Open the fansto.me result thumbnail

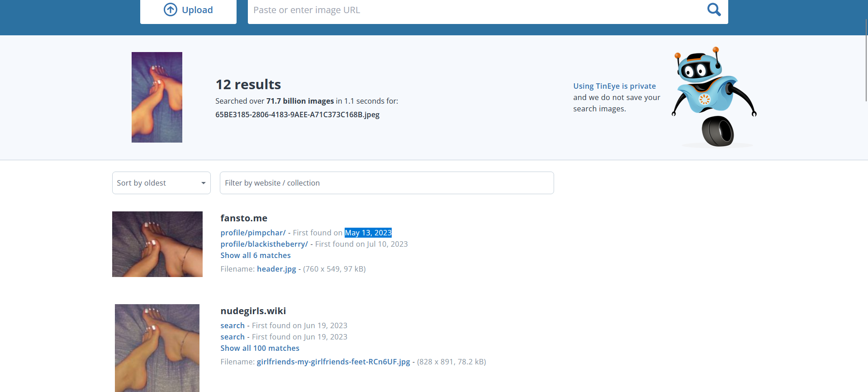[157, 244]
